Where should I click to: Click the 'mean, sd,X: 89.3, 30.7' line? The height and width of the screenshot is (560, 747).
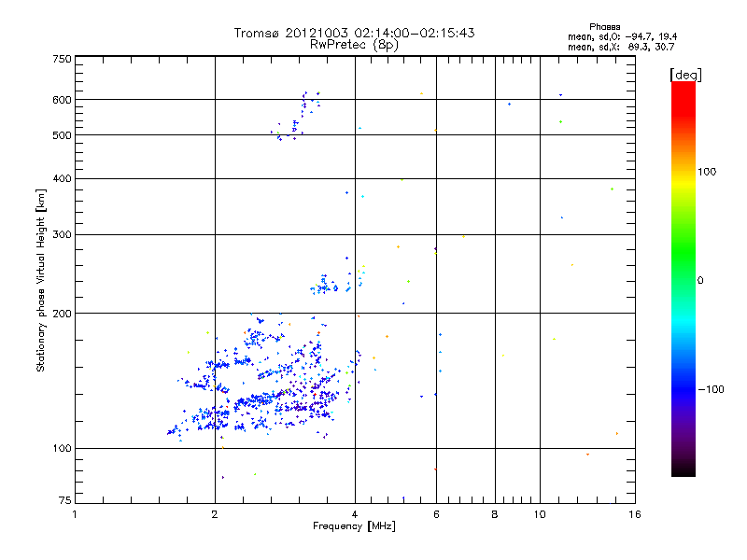click(621, 47)
